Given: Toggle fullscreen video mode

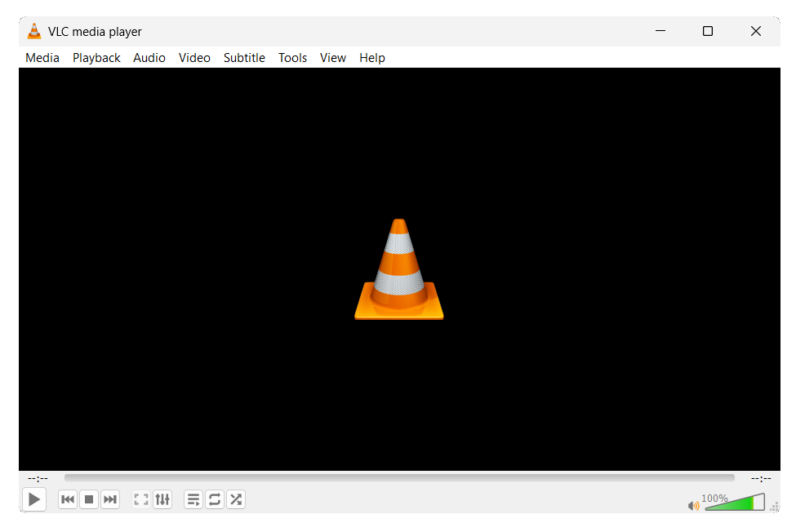Looking at the screenshot, I should (x=141, y=499).
